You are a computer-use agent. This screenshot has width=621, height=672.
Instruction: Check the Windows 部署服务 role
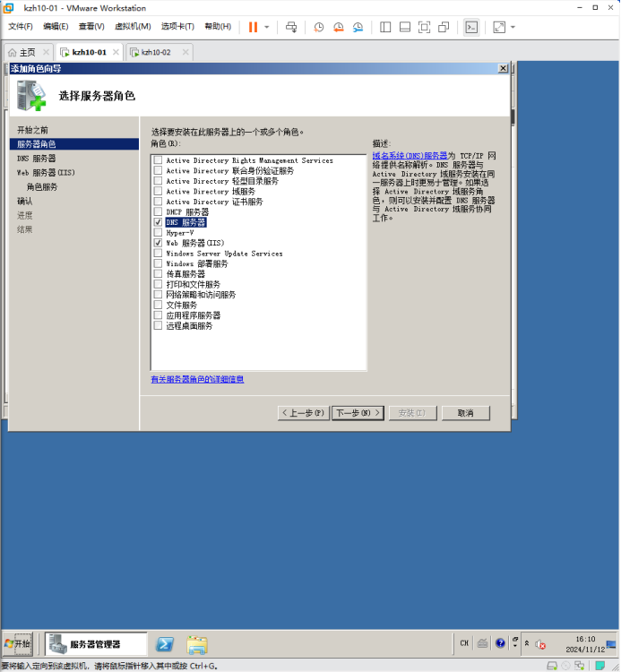158,263
